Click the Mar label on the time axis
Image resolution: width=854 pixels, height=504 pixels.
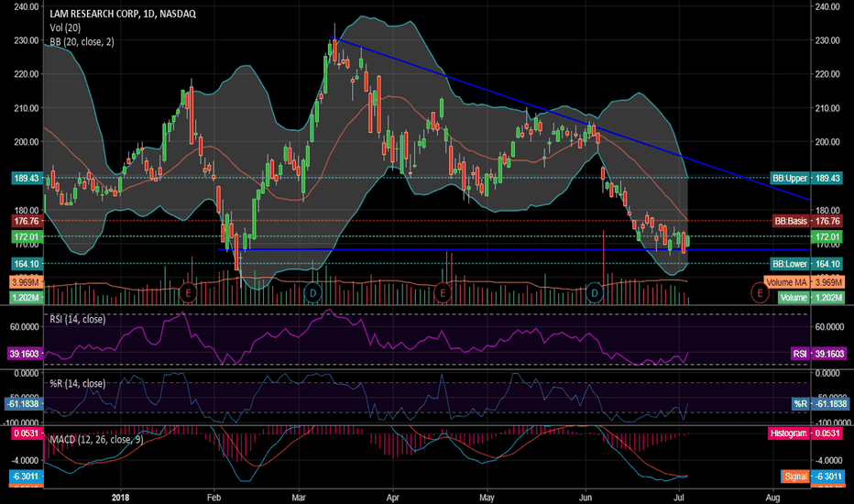point(299,498)
